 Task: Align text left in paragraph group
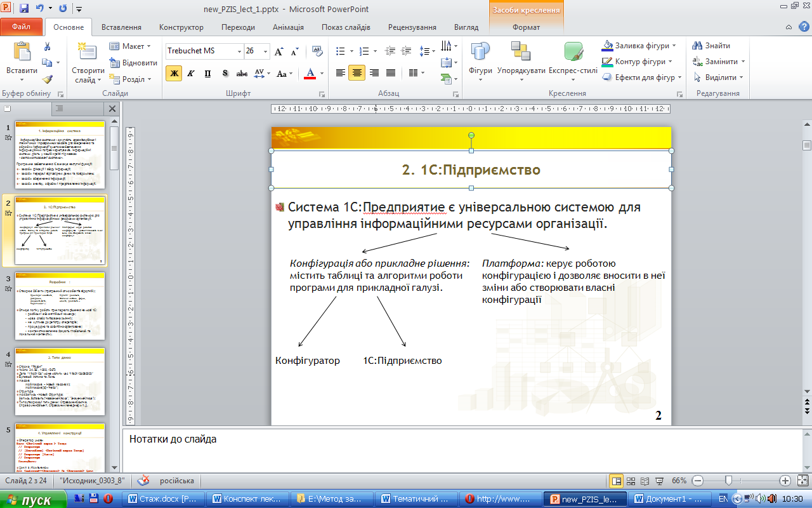click(x=341, y=73)
